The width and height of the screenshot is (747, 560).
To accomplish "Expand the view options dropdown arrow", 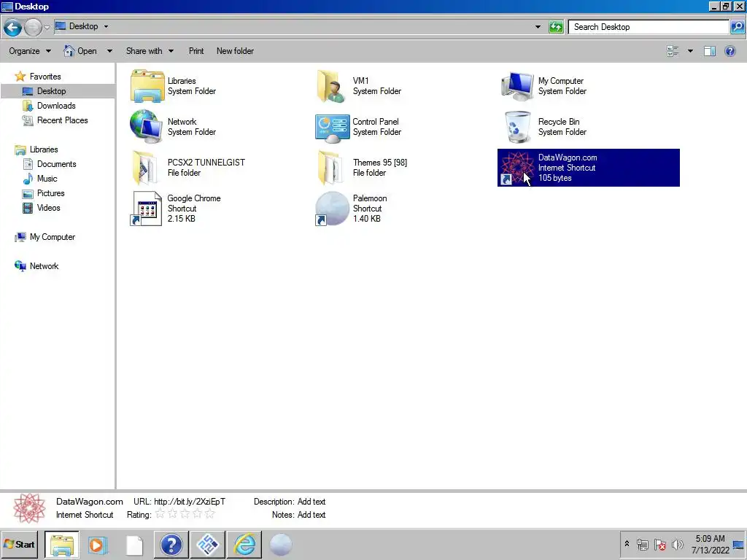I will pos(690,51).
